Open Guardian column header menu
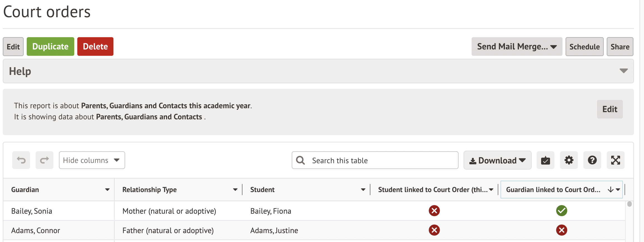Screen dimensions: 644x242 [x=107, y=190]
